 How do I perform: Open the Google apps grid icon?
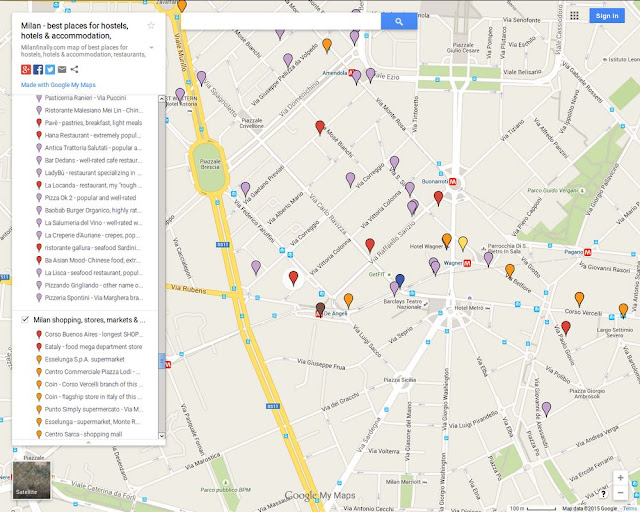[x=574, y=16]
